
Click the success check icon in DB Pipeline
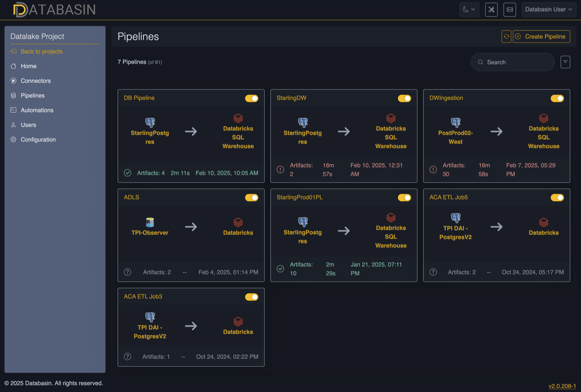pyautogui.click(x=128, y=173)
